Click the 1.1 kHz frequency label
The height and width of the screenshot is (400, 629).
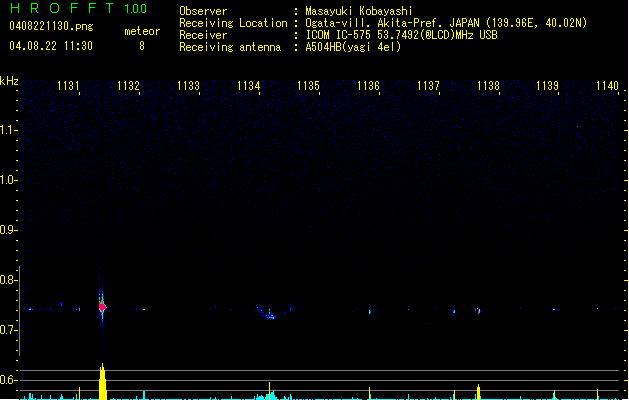[8, 130]
